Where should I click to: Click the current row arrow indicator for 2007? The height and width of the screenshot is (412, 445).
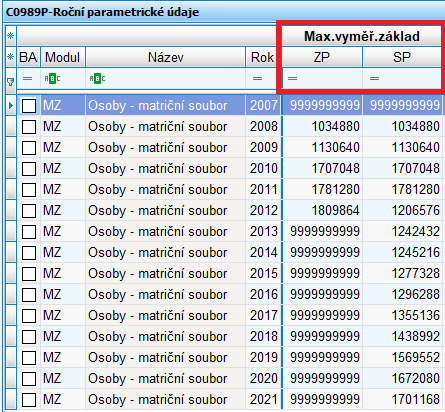11,106
